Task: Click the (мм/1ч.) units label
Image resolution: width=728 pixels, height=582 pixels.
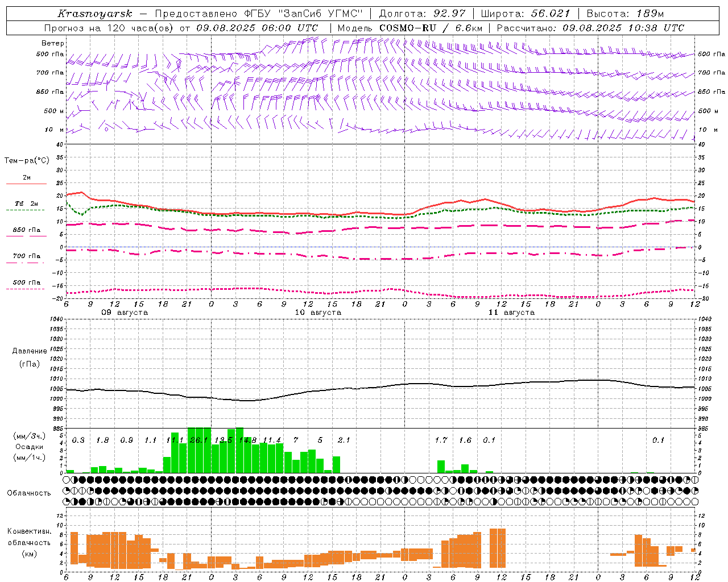Action: pyautogui.click(x=29, y=458)
